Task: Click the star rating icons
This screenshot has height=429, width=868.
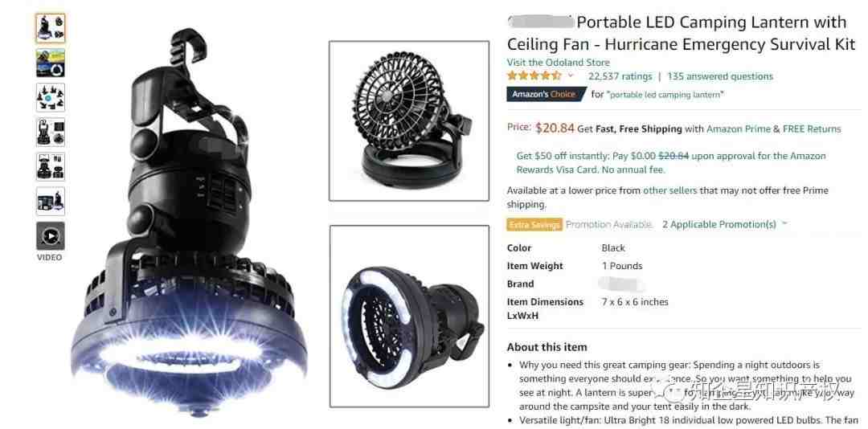Action: pos(534,76)
